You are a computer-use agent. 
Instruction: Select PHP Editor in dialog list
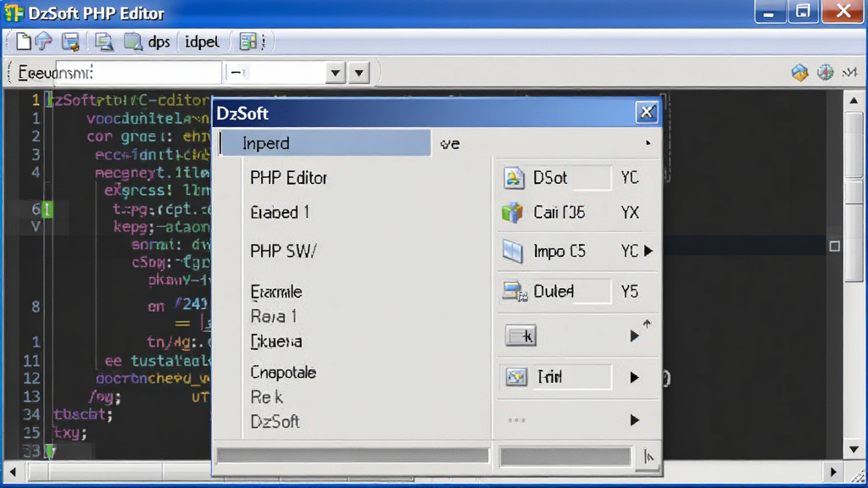[288, 178]
